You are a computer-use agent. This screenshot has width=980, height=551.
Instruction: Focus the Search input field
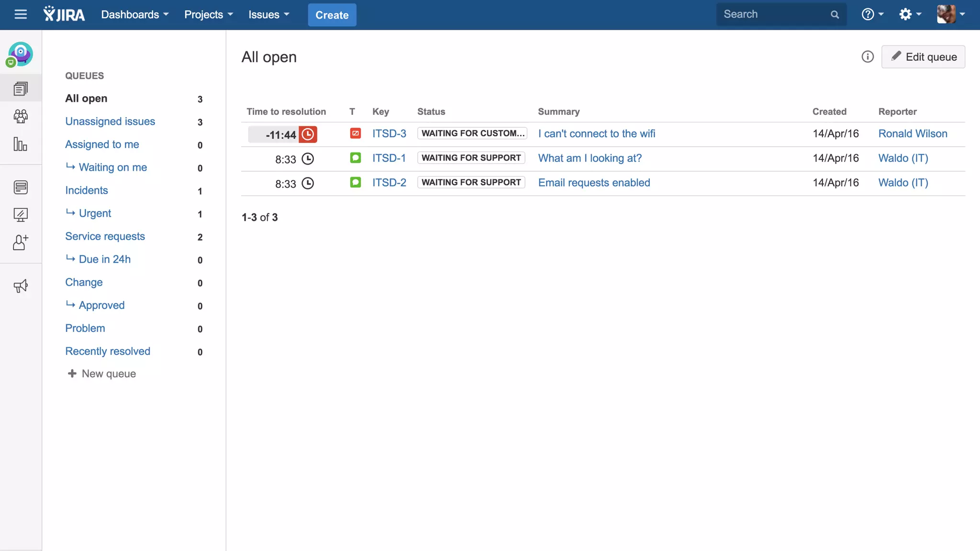coord(775,14)
